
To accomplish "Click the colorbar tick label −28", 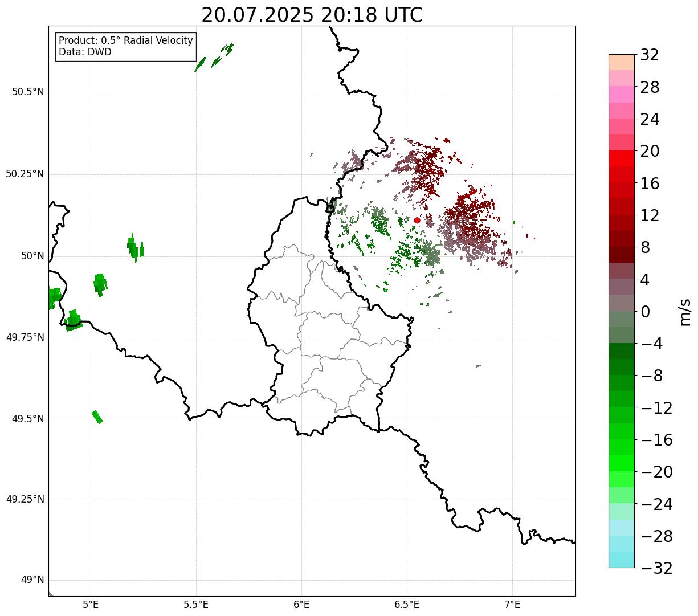I will (x=656, y=536).
